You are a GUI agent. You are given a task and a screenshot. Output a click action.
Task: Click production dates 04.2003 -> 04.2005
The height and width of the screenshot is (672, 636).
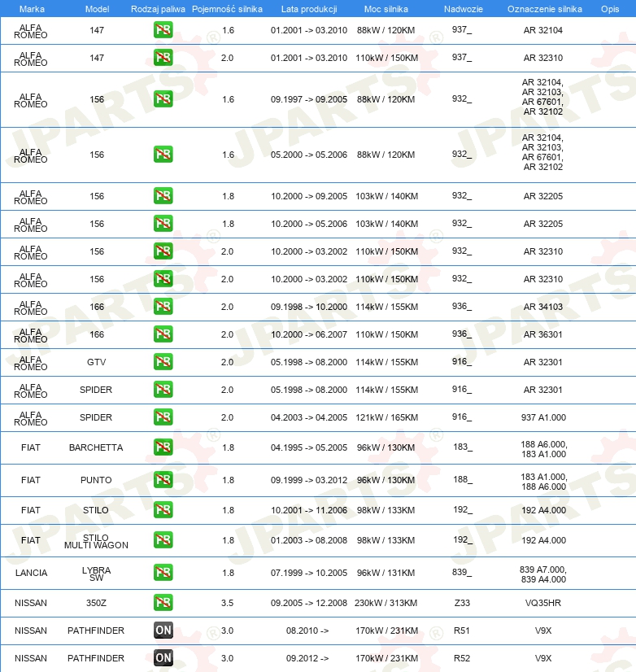coord(309,417)
